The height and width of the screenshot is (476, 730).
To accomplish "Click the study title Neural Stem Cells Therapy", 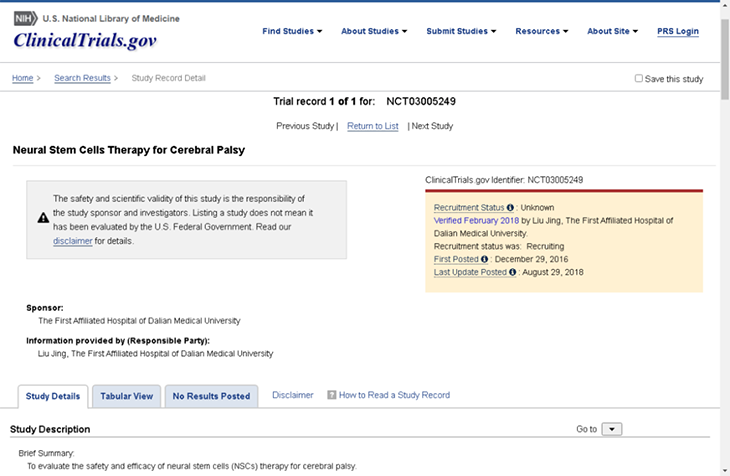I will tap(129, 150).
